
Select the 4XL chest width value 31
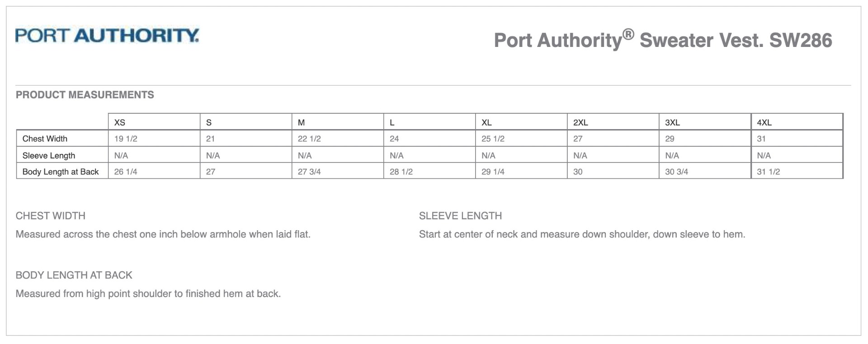(761, 139)
